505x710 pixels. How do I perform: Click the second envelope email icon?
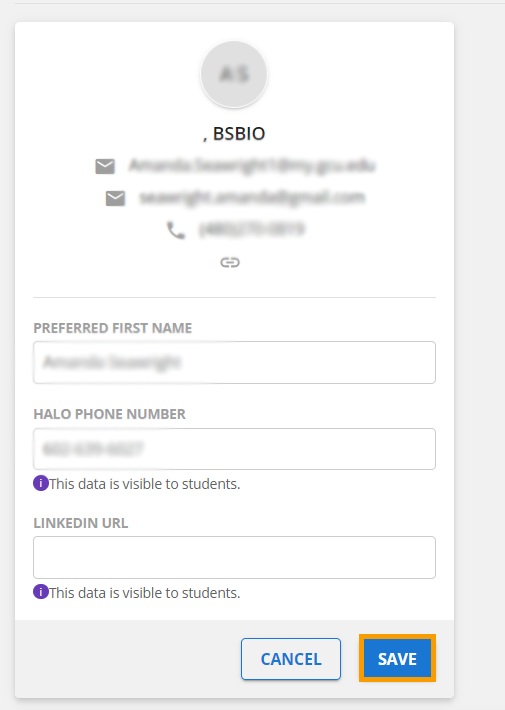115,198
